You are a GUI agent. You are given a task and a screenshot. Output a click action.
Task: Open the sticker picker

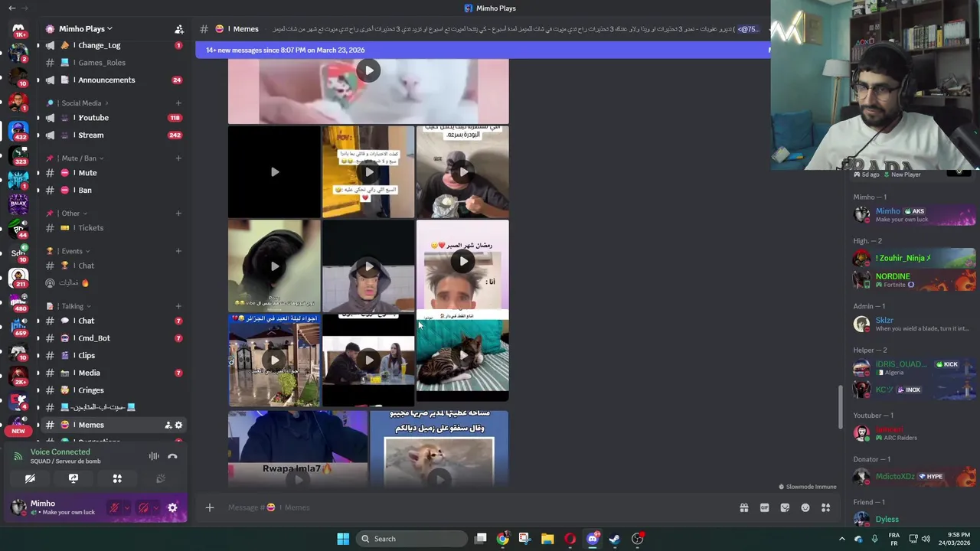coord(785,507)
